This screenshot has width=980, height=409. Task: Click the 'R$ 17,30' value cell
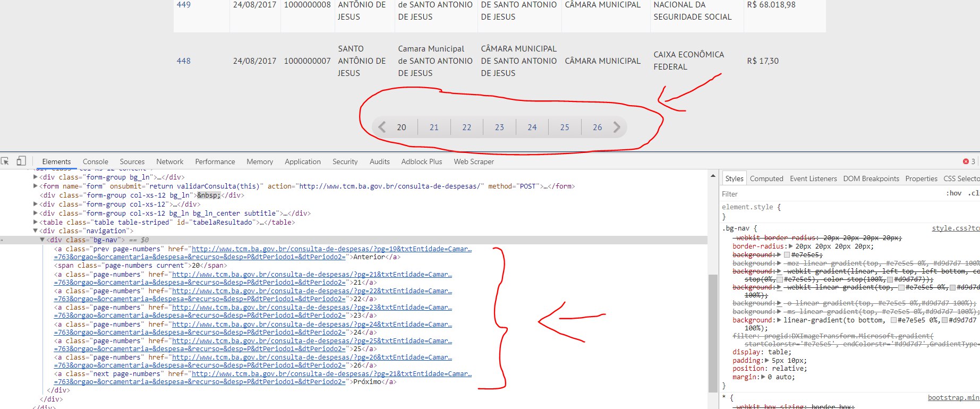(763, 61)
